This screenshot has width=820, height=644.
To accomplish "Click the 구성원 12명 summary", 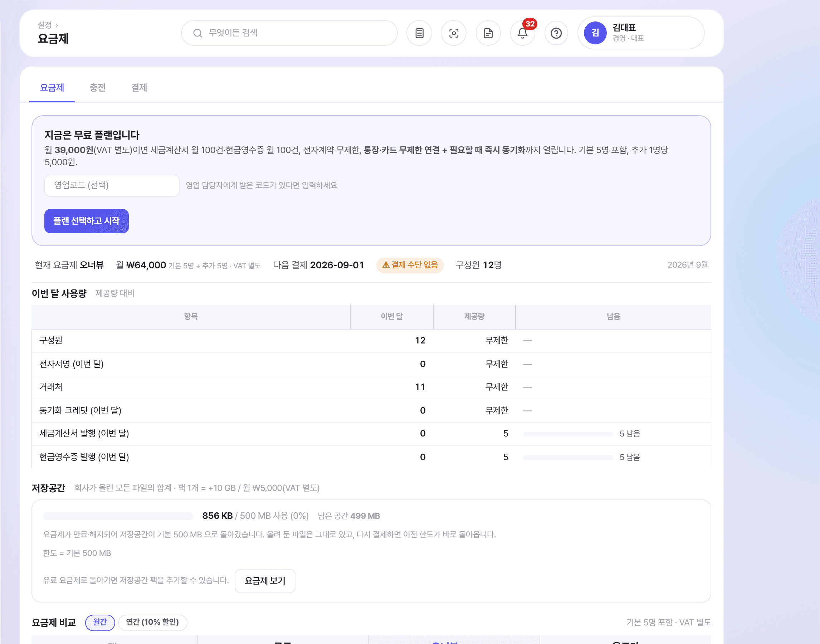I will 478,265.
